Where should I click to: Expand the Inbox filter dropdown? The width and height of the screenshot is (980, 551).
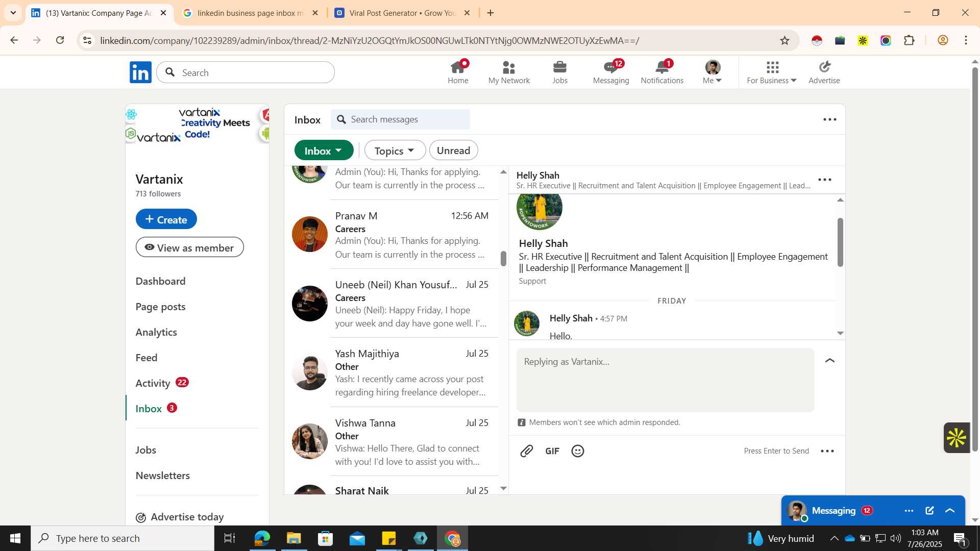click(x=324, y=151)
